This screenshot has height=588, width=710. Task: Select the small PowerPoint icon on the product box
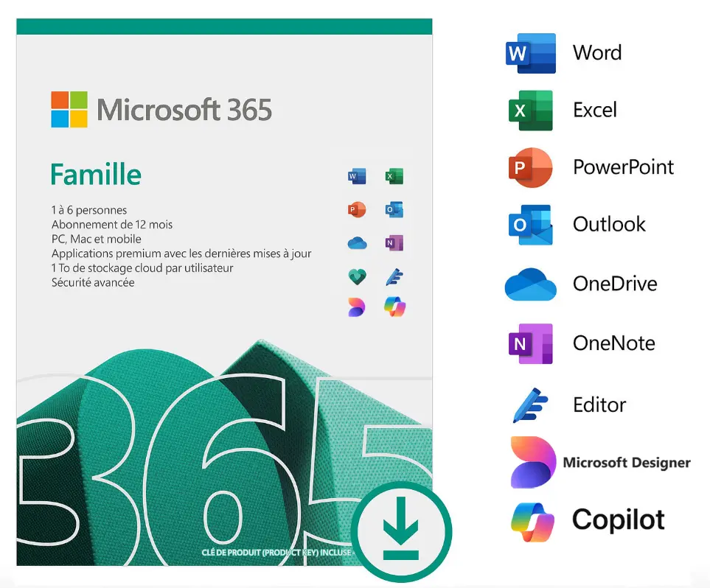coord(357,209)
